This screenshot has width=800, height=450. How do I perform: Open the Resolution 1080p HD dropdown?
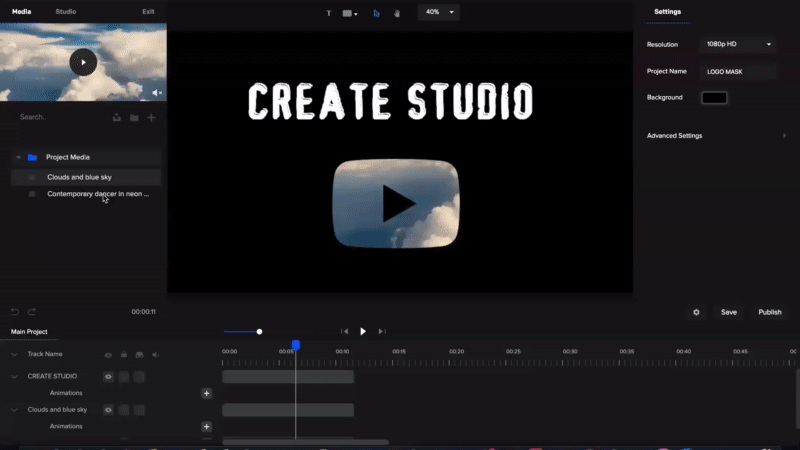coord(738,44)
